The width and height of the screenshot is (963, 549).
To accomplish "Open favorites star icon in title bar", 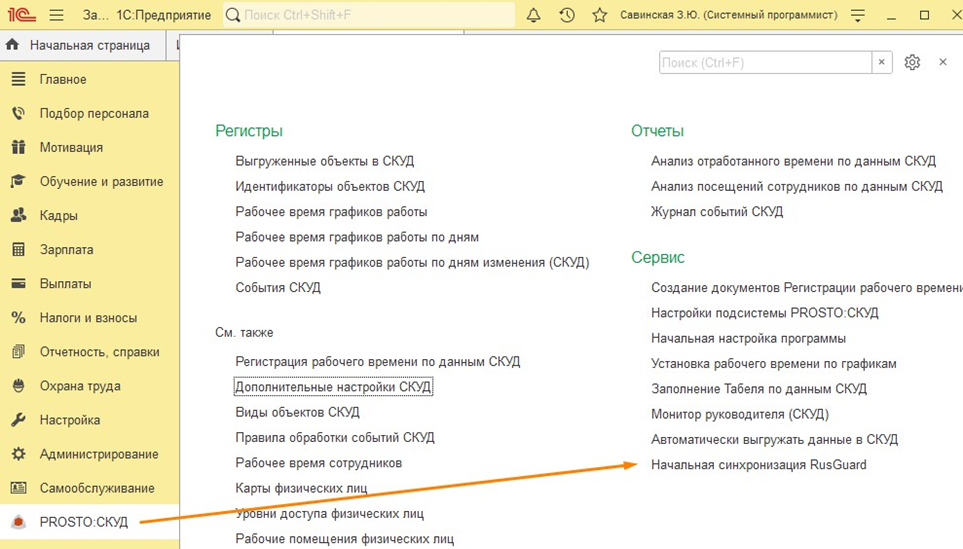I will [599, 15].
